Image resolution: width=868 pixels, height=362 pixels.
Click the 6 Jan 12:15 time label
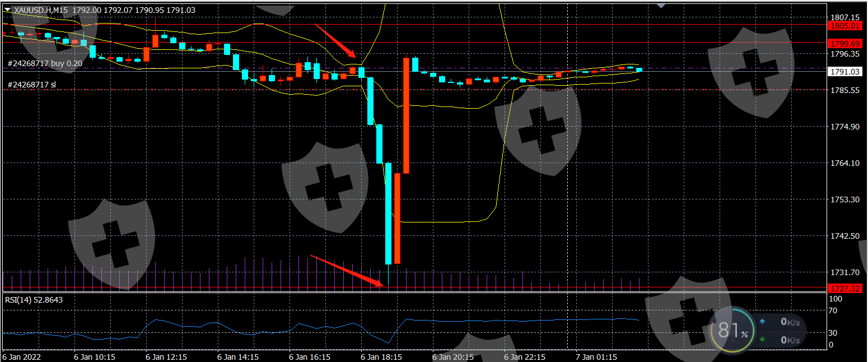[166, 356]
